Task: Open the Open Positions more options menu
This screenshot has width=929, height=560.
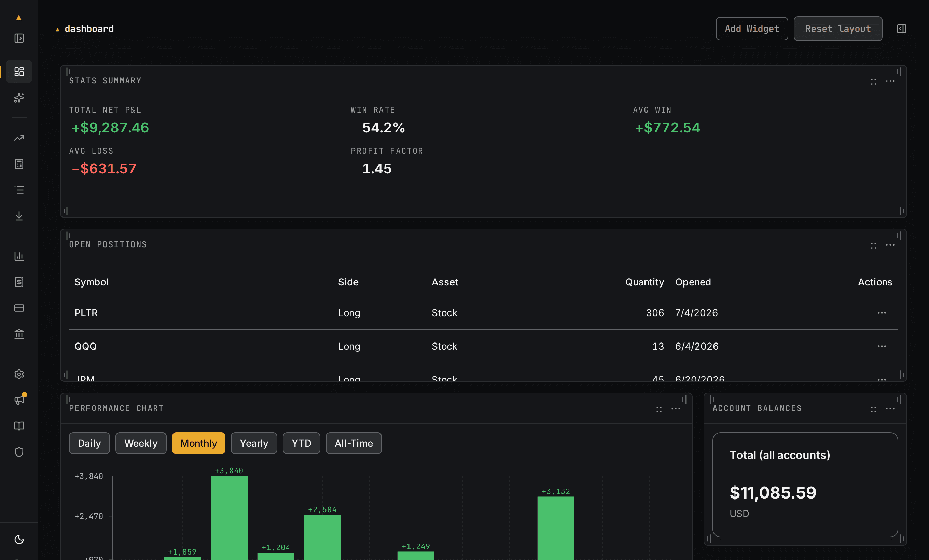Action: [890, 245]
